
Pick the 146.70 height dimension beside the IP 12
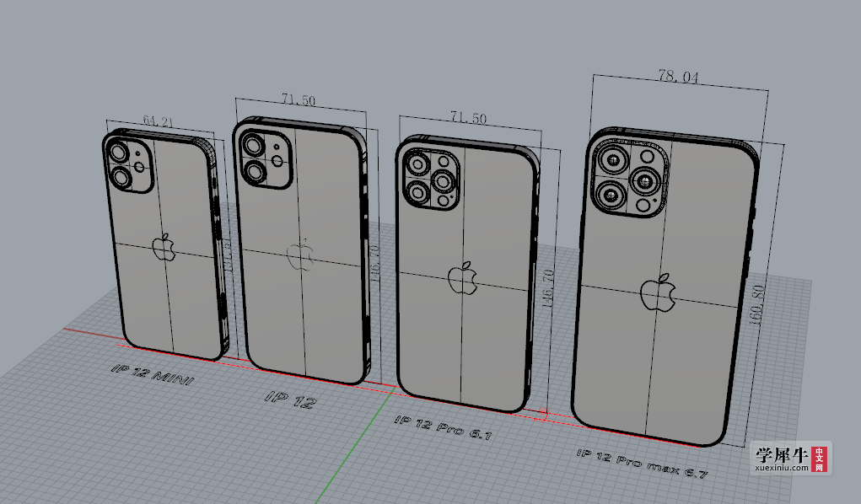click(x=374, y=264)
